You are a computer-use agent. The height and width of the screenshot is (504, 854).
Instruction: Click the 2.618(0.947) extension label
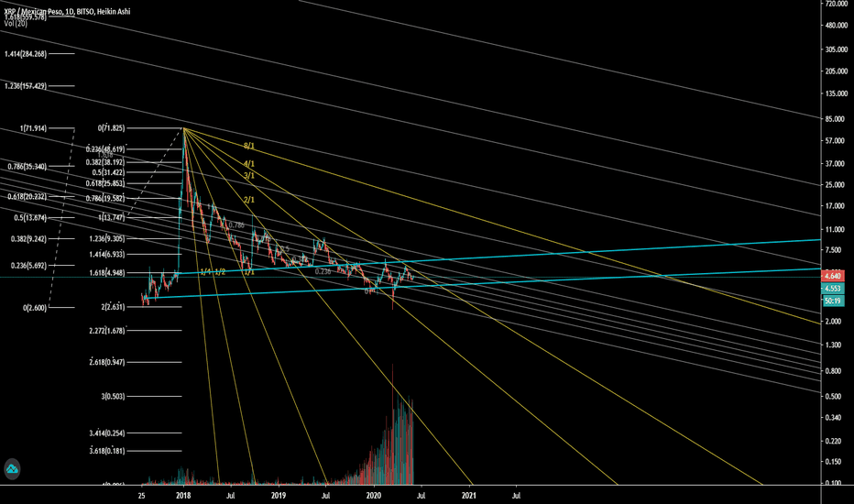107,362
